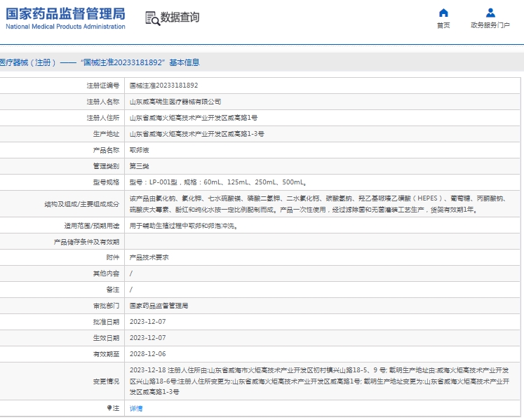Click the 结构及组成/主要组成成分 label
The height and width of the screenshot is (420, 524).
tap(82, 204)
